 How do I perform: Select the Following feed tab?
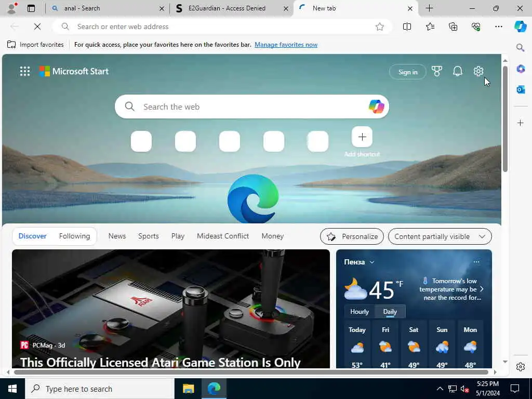click(x=75, y=236)
